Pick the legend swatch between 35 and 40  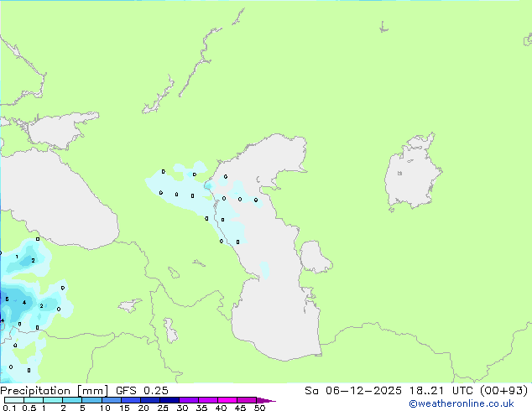(207, 400)
